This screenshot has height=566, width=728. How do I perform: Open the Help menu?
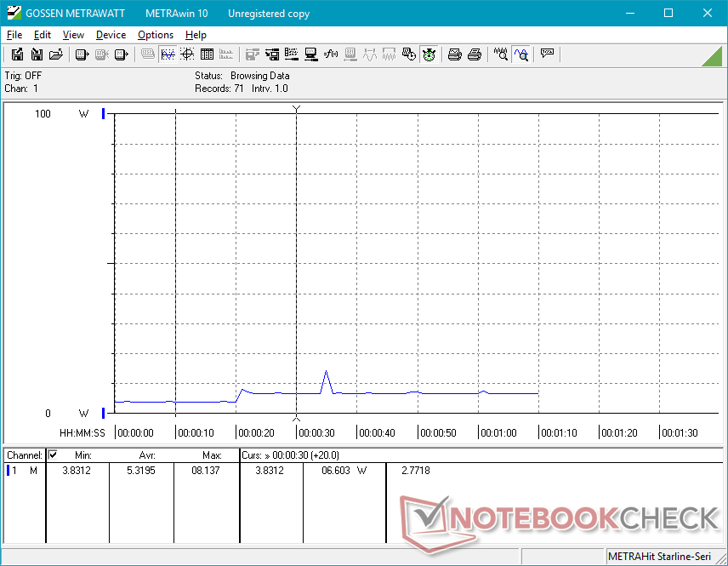[x=196, y=35]
